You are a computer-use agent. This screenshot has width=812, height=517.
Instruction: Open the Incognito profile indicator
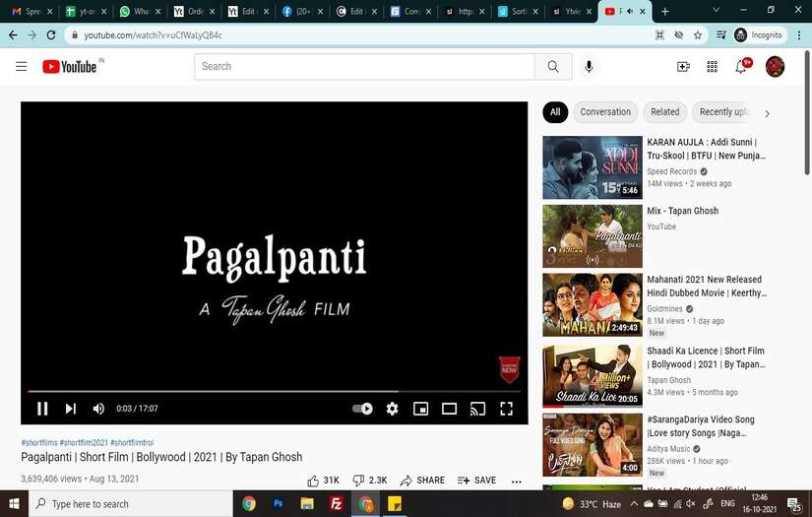tap(759, 35)
